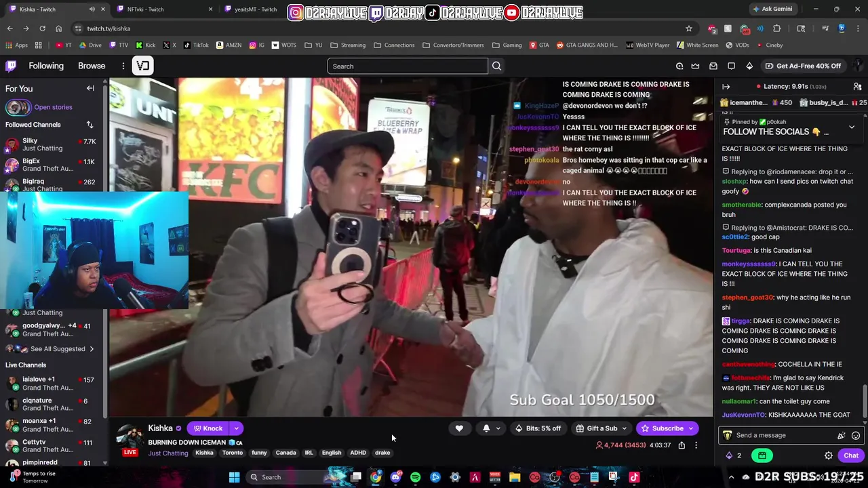Open TikTok app in the taskbar
Screen dimensions: 868x488
point(634,477)
